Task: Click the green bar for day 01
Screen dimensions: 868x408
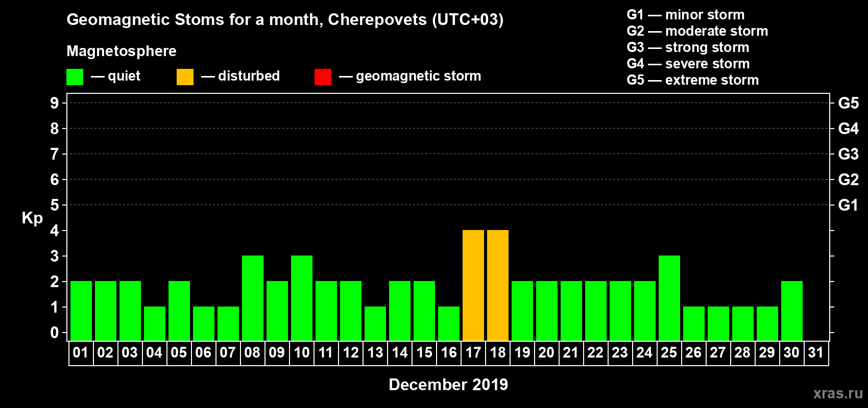Action: click(81, 311)
